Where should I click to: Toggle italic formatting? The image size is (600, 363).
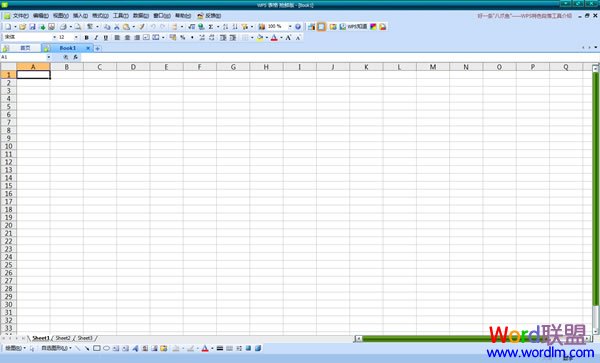click(x=96, y=37)
